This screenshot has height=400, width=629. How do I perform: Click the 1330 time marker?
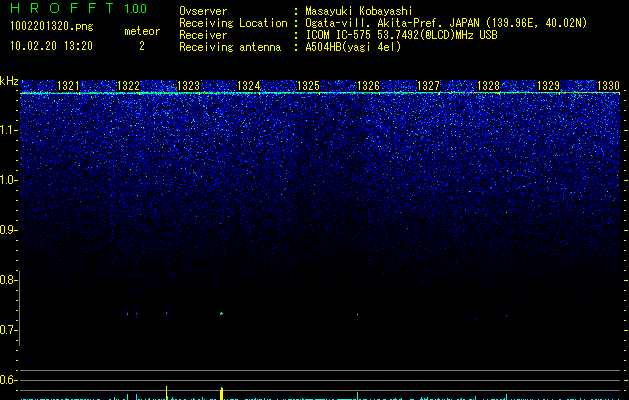pyautogui.click(x=609, y=85)
